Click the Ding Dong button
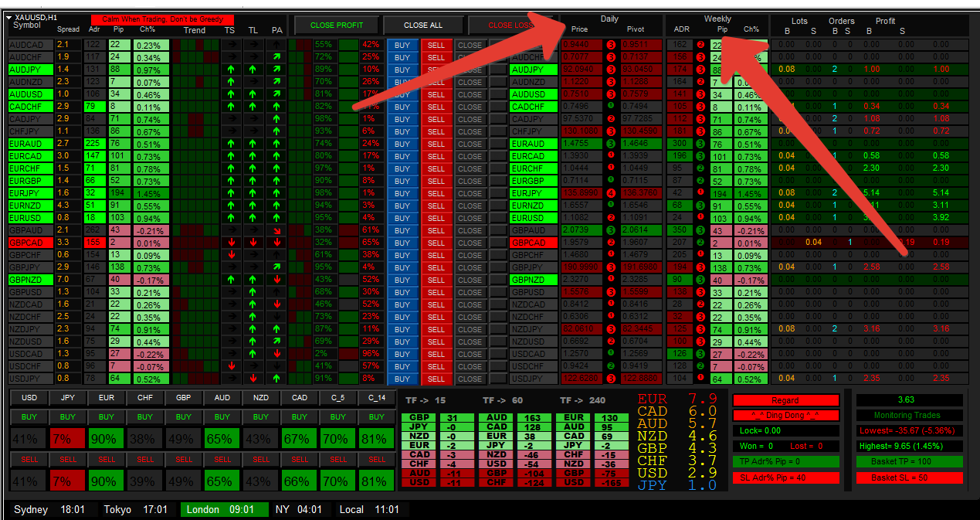980x520 pixels. (x=785, y=416)
